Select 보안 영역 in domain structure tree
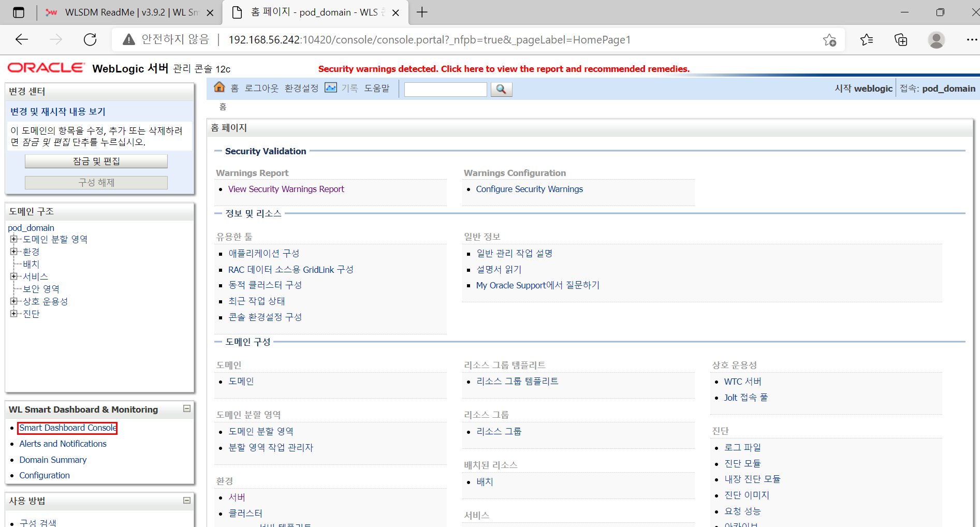Image resolution: width=980 pixels, height=527 pixels. tap(41, 289)
